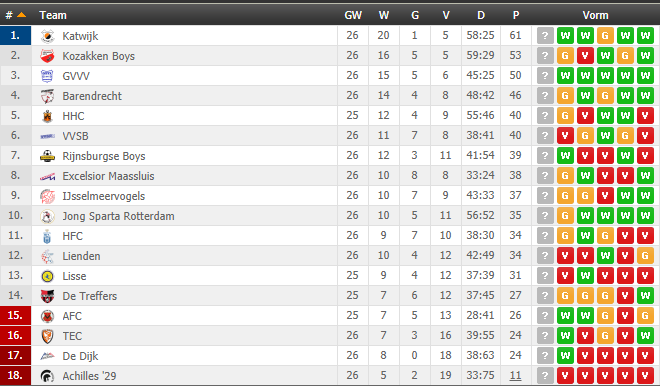664x389 pixels.
Task: Click the Lisse yellow club badge
Action: (x=47, y=276)
